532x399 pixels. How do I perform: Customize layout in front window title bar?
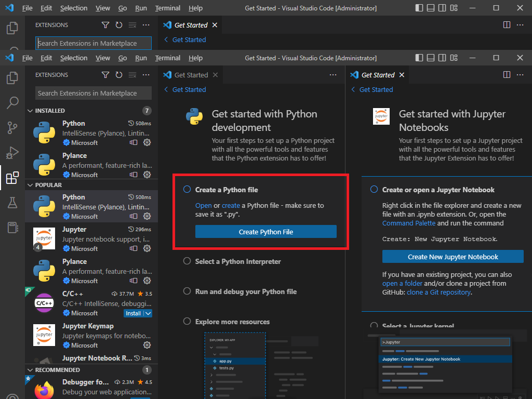(454, 58)
